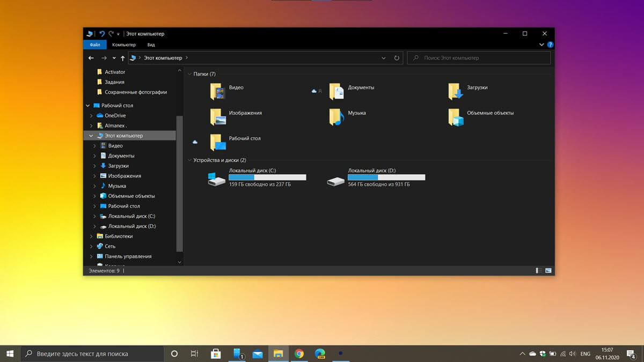Click the C: drive usage bar
The width and height of the screenshot is (644, 362).
(267, 177)
